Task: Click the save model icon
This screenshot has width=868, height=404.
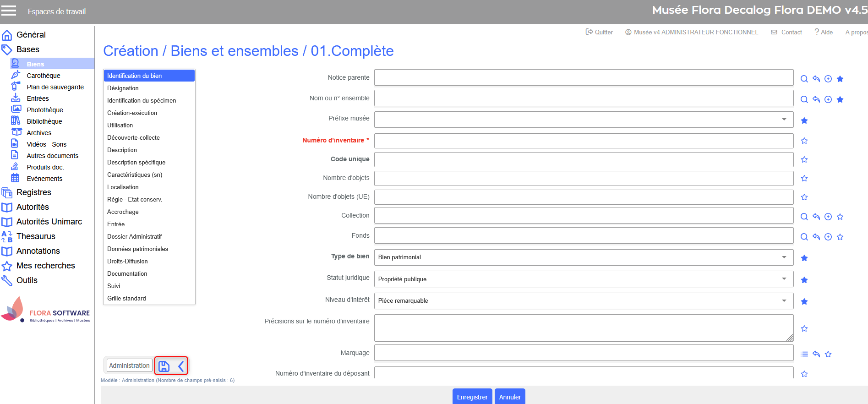Action: coord(164,366)
